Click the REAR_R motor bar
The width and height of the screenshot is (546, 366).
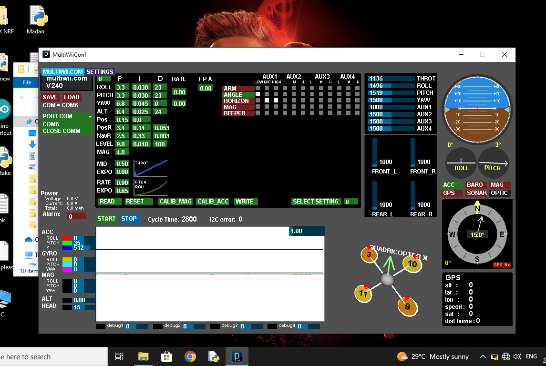[413, 195]
